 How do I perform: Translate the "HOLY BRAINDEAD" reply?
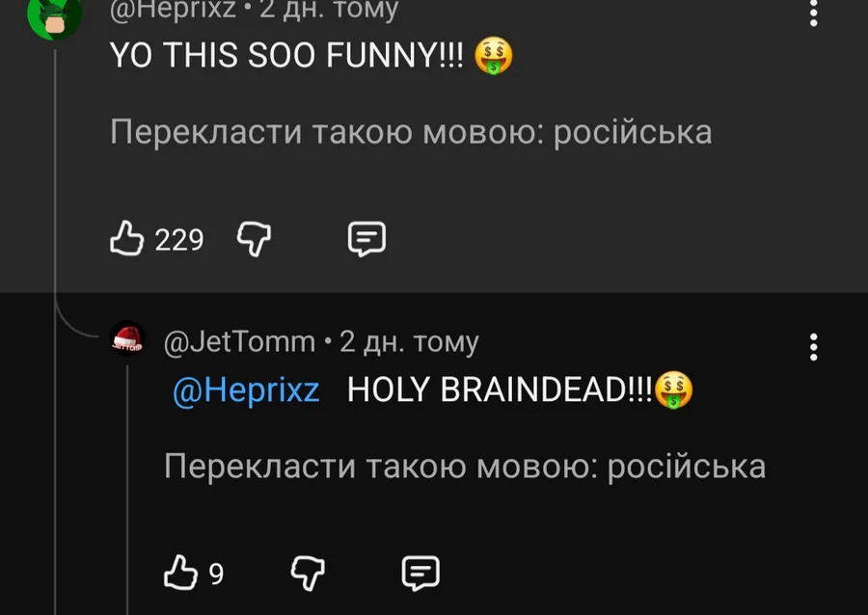point(465,467)
